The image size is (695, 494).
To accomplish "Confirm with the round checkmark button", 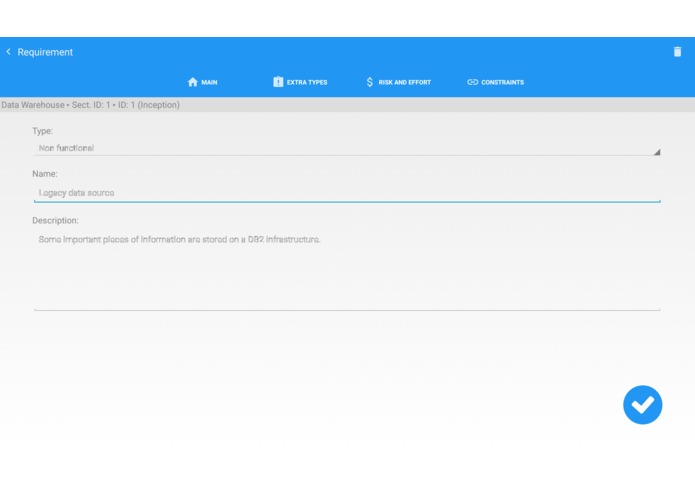I will click(642, 405).
